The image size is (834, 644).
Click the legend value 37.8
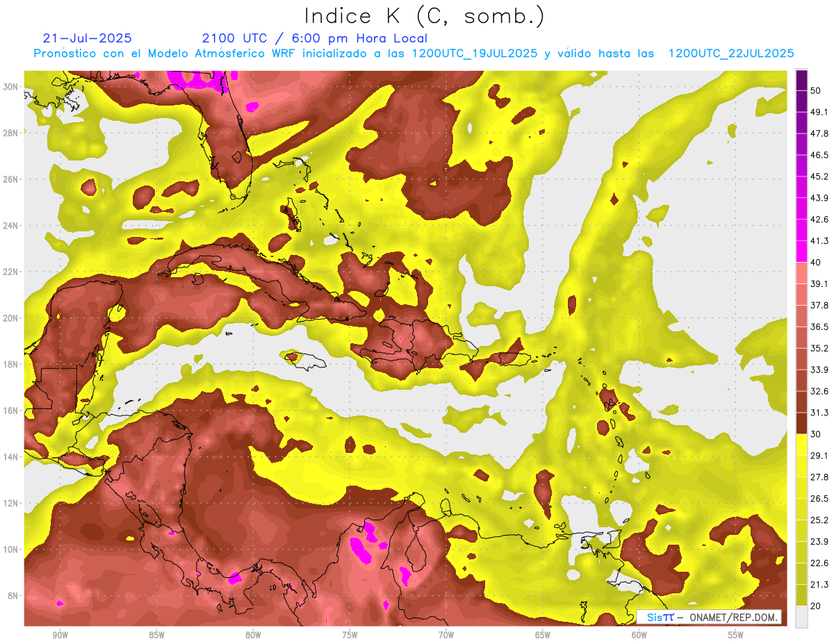(819, 305)
